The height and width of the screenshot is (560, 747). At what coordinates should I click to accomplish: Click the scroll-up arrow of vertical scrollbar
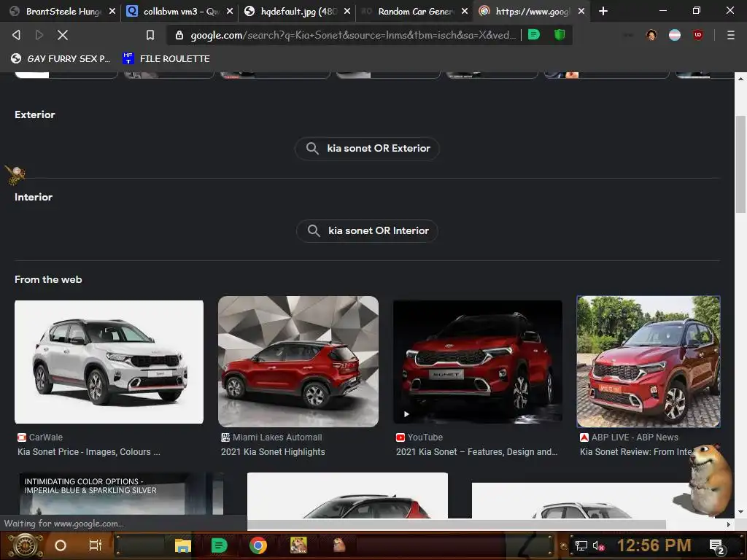pos(740,79)
